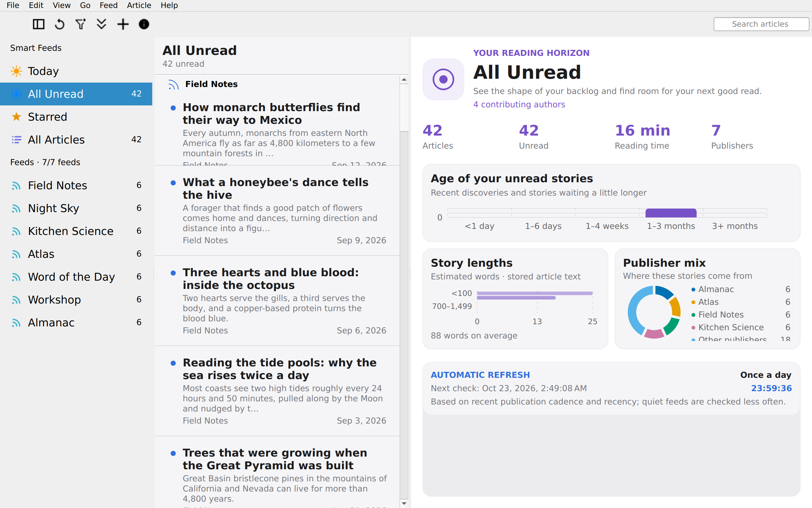Image resolution: width=812 pixels, height=508 pixels.
Task: Click the All Unread target icon in dashboard
Action: point(443,79)
